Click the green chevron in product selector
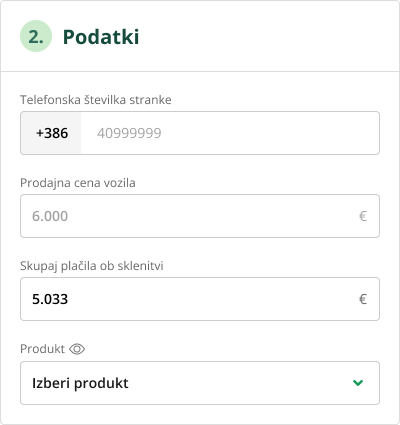The width and height of the screenshot is (400, 425). [x=358, y=383]
